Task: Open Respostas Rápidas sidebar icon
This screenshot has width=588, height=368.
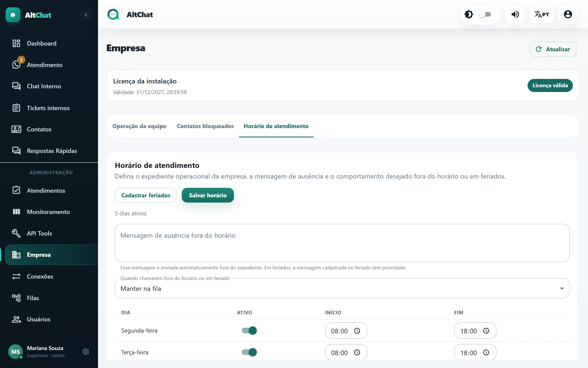Action: pos(16,151)
